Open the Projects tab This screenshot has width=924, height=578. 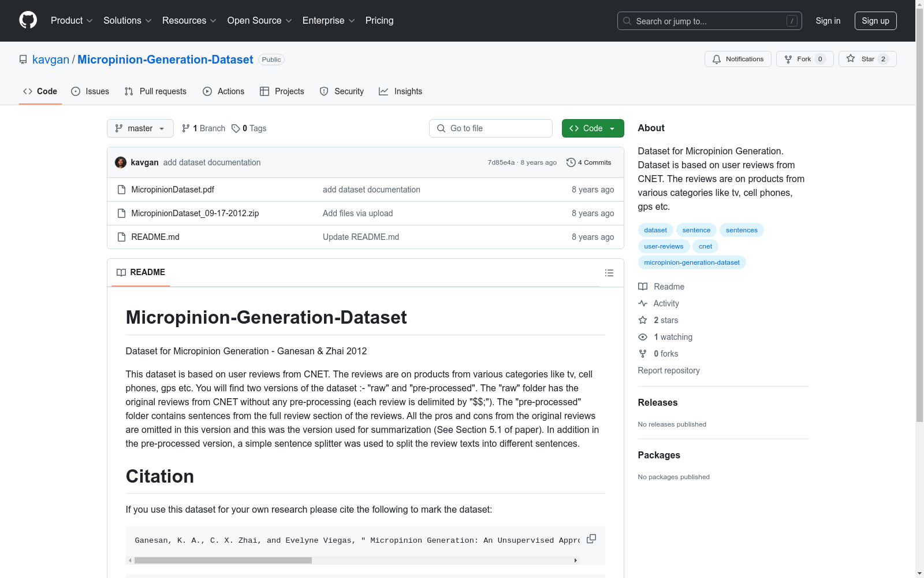click(282, 91)
